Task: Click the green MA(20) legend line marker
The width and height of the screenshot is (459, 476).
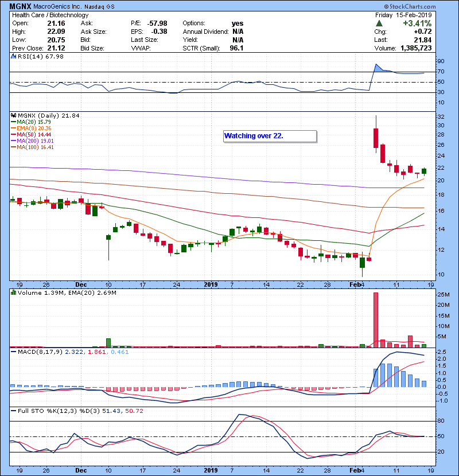Action: 13,122
